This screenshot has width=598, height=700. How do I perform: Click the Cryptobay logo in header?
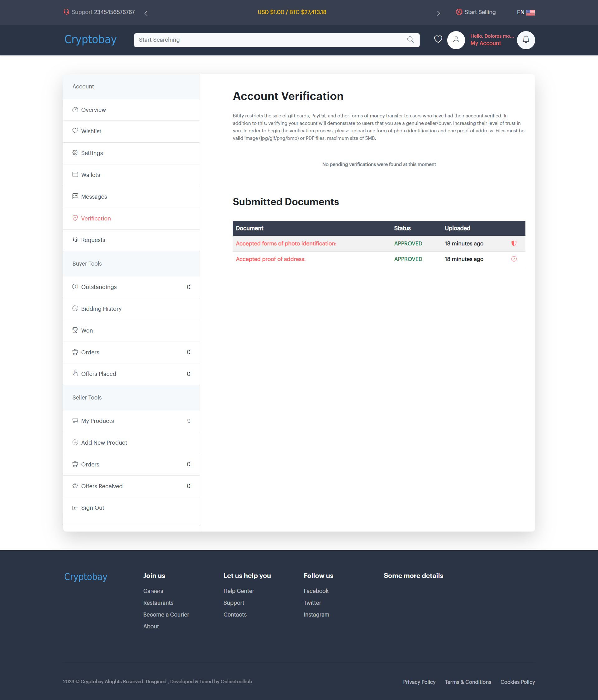91,40
